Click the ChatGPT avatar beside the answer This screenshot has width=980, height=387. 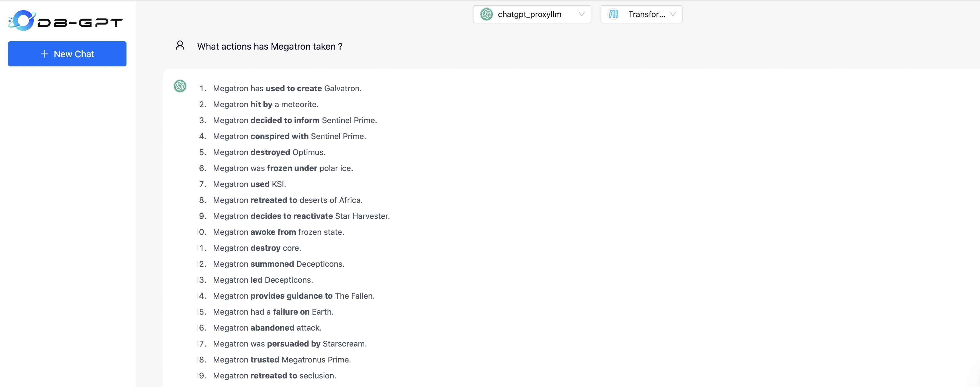tap(180, 86)
